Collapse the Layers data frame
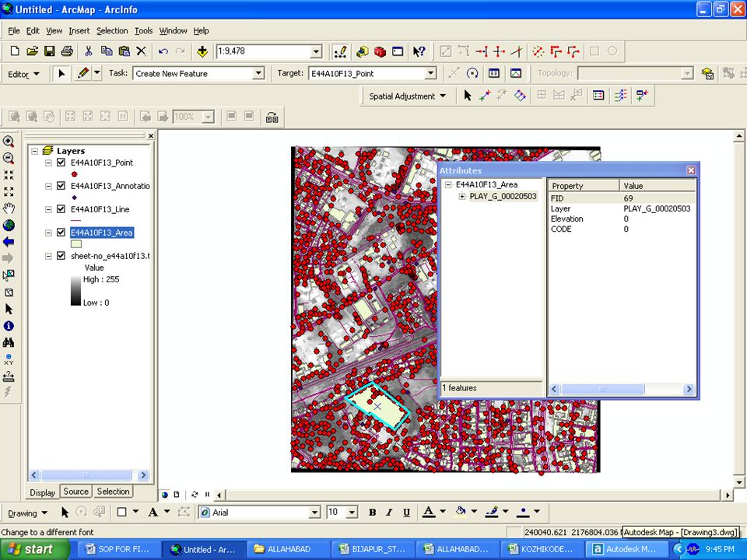This screenshot has width=747, height=560. (35, 151)
